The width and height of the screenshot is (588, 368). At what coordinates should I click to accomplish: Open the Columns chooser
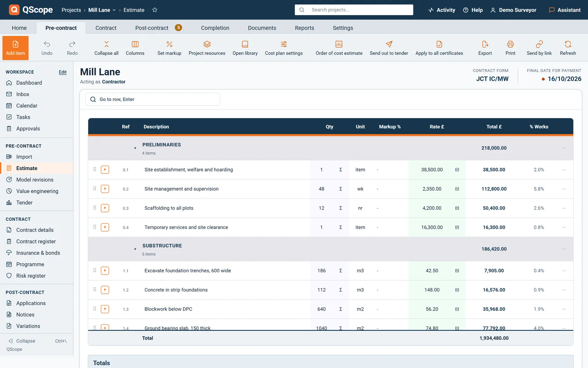(x=135, y=48)
